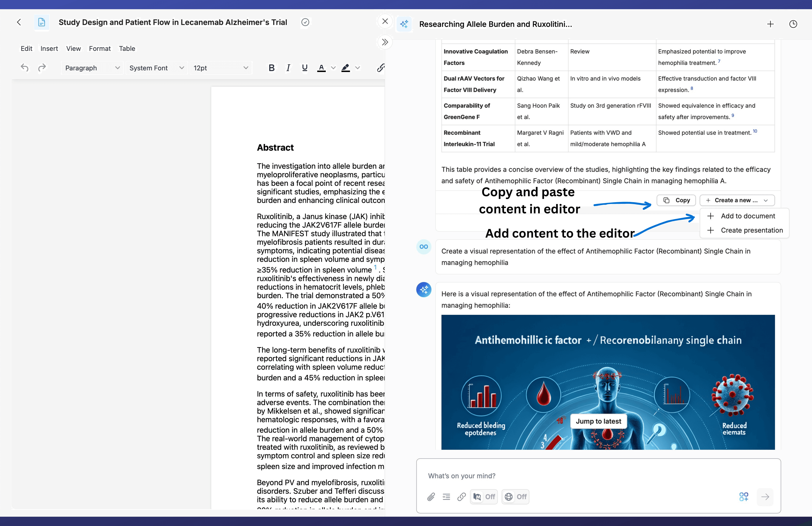The image size is (812, 526).
Task: Open text color dropdown arrow
Action: 333,67
